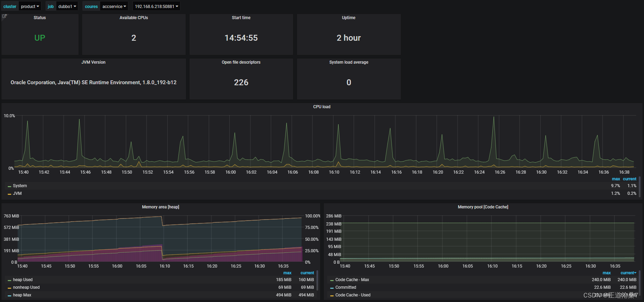Screen dimensions: 644x302
Task: Toggle the heap Max series visibility
Action: (22, 295)
